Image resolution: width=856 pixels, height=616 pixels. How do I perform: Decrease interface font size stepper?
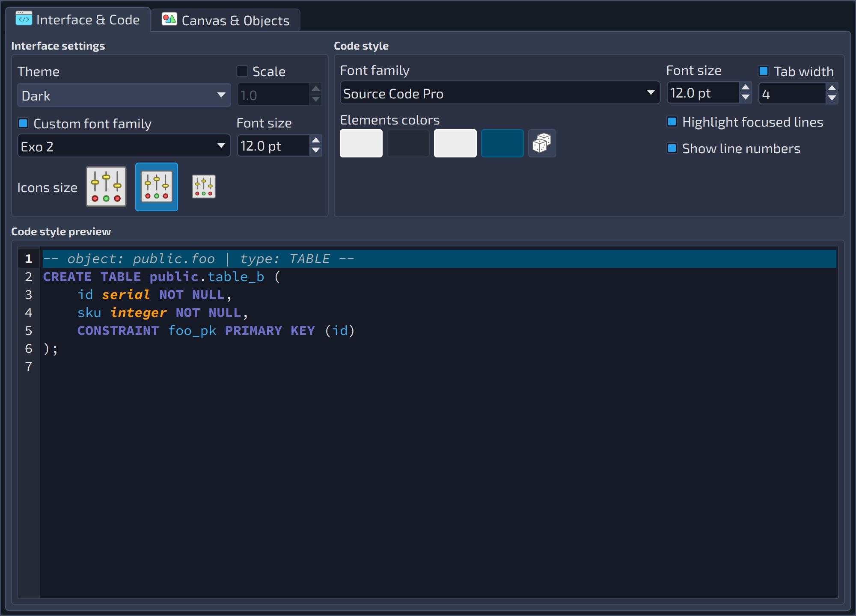point(316,151)
